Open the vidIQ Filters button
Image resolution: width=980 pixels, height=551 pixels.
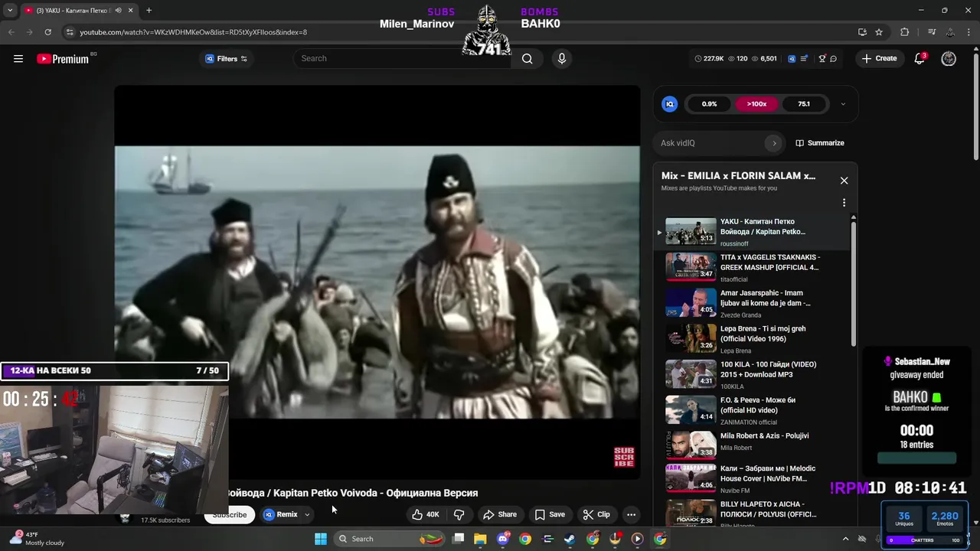[227, 59]
